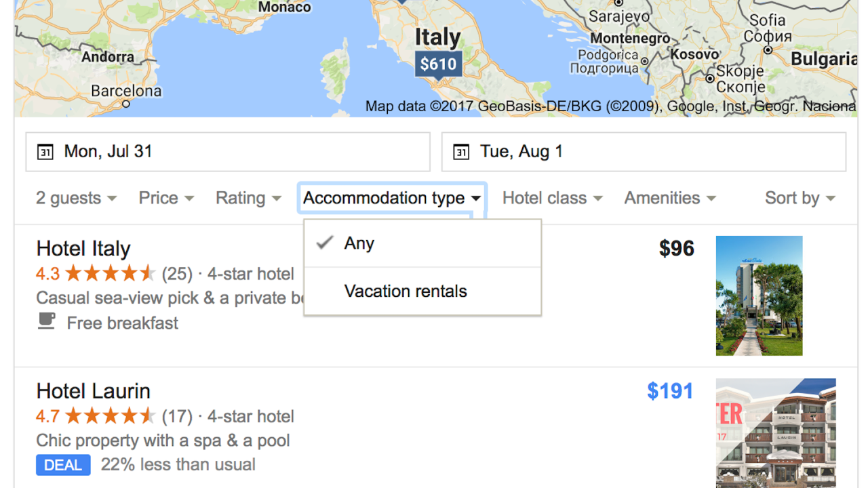Expand the Hotel class filter
868x488 pixels.
click(552, 198)
